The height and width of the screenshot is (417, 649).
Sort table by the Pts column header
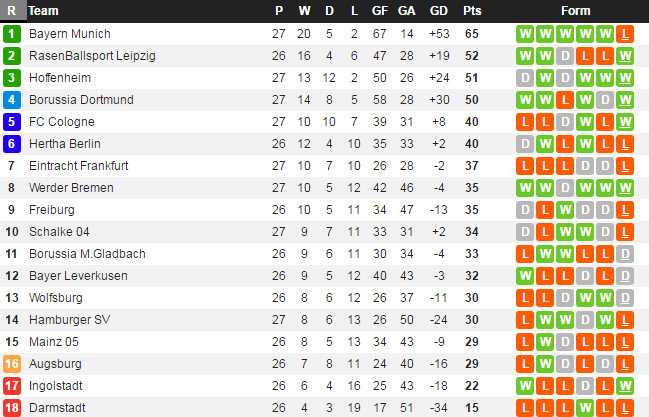pos(472,10)
